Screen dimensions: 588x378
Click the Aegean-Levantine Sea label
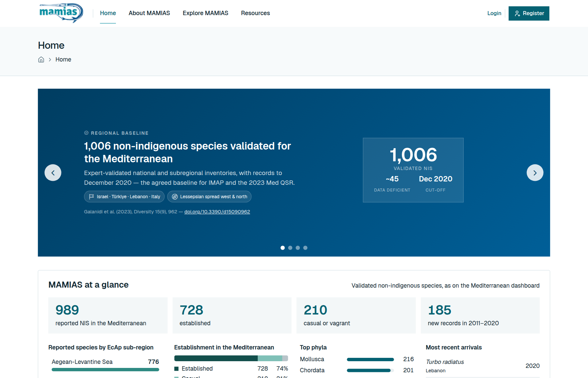[x=82, y=362]
